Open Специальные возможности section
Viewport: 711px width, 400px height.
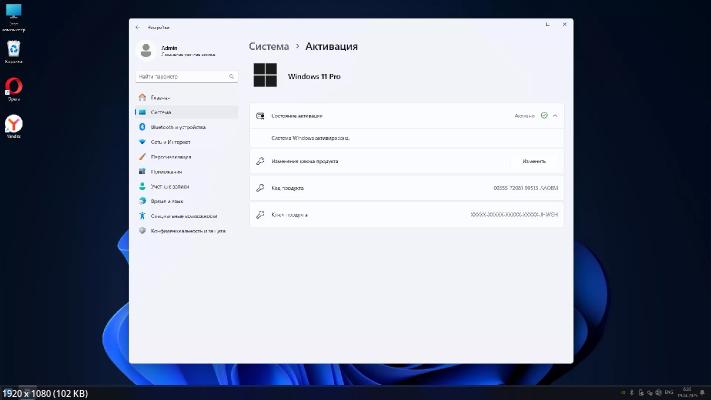point(186,216)
